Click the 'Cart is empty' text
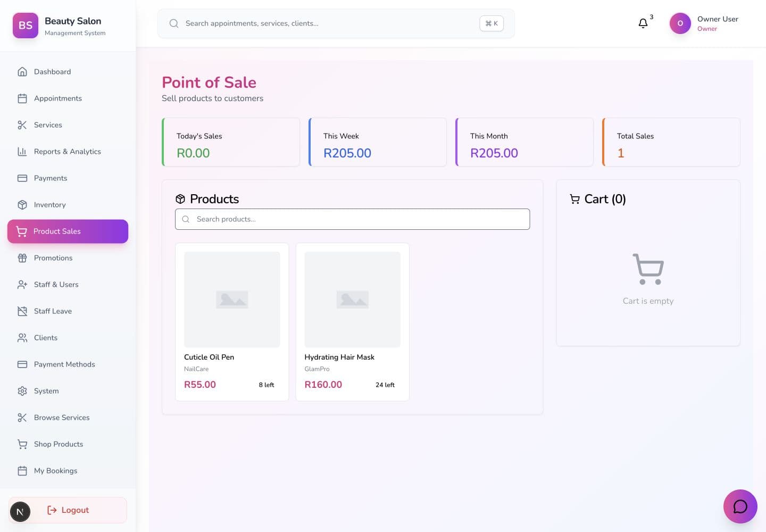This screenshot has width=766, height=532. (648, 301)
